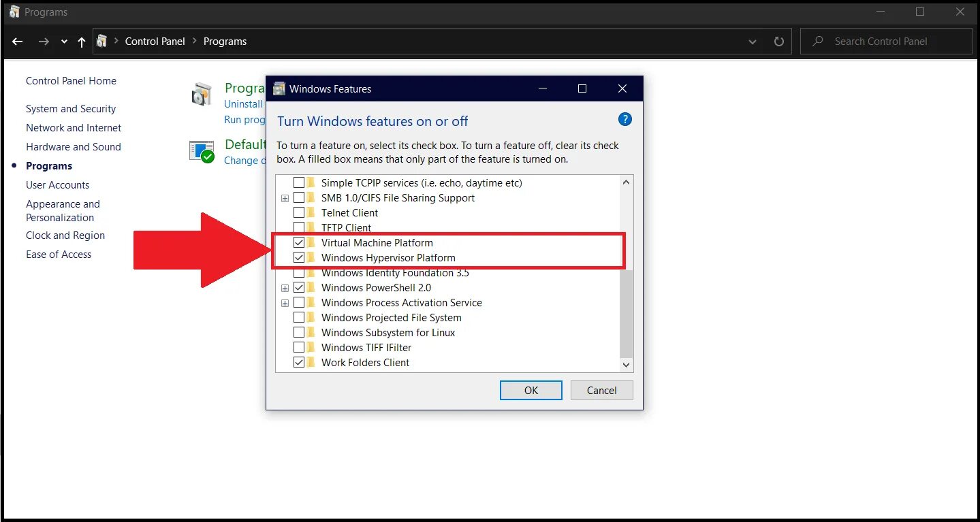Open Hardware and Sound category
The image size is (980, 522).
pos(74,147)
